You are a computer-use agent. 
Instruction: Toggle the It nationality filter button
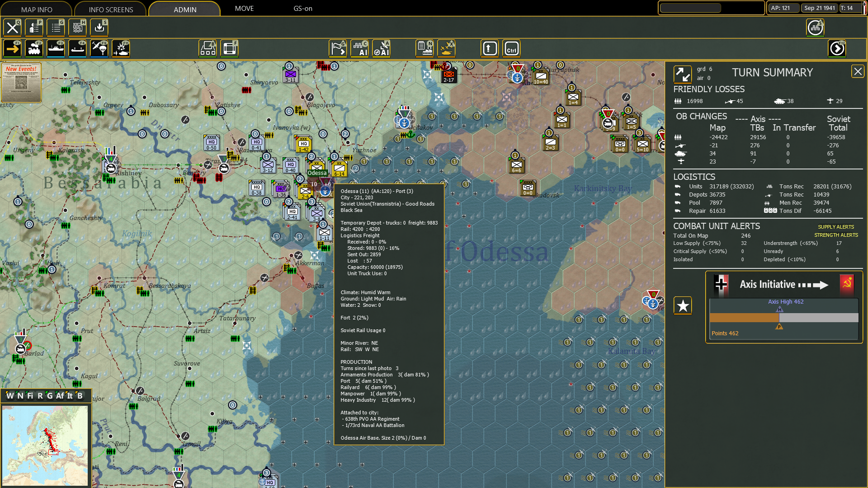(70, 396)
